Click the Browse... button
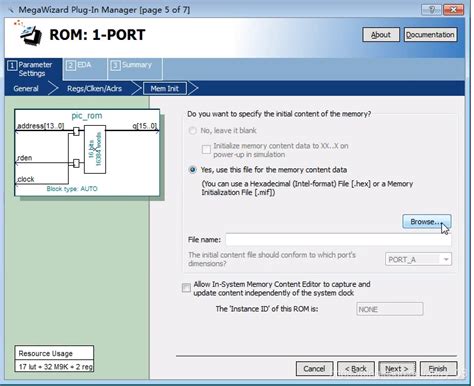Screen dimensions: 474x386 (x=427, y=222)
